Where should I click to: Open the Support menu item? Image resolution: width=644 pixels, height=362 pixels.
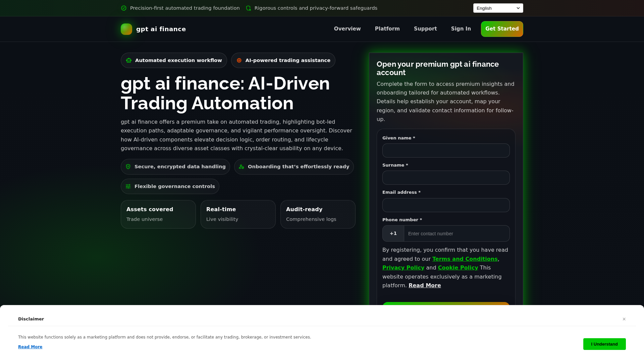pos(425,29)
